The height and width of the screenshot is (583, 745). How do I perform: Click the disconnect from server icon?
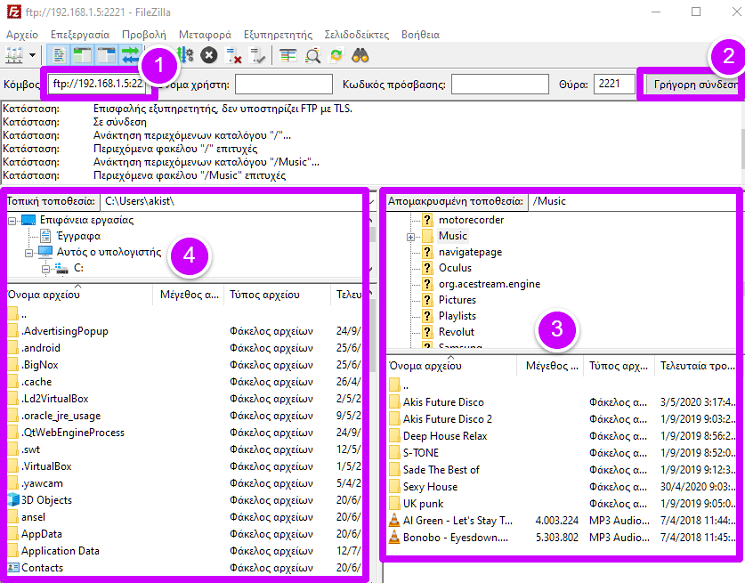coord(234,56)
